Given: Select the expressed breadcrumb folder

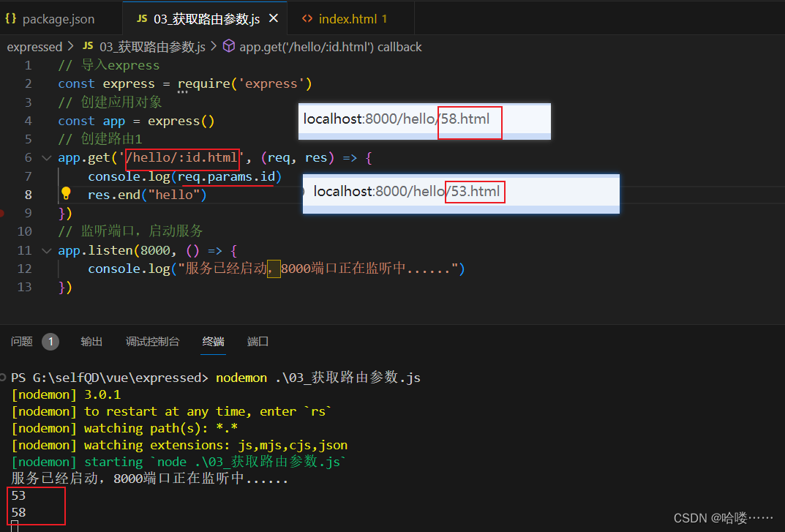Looking at the screenshot, I should [34, 47].
